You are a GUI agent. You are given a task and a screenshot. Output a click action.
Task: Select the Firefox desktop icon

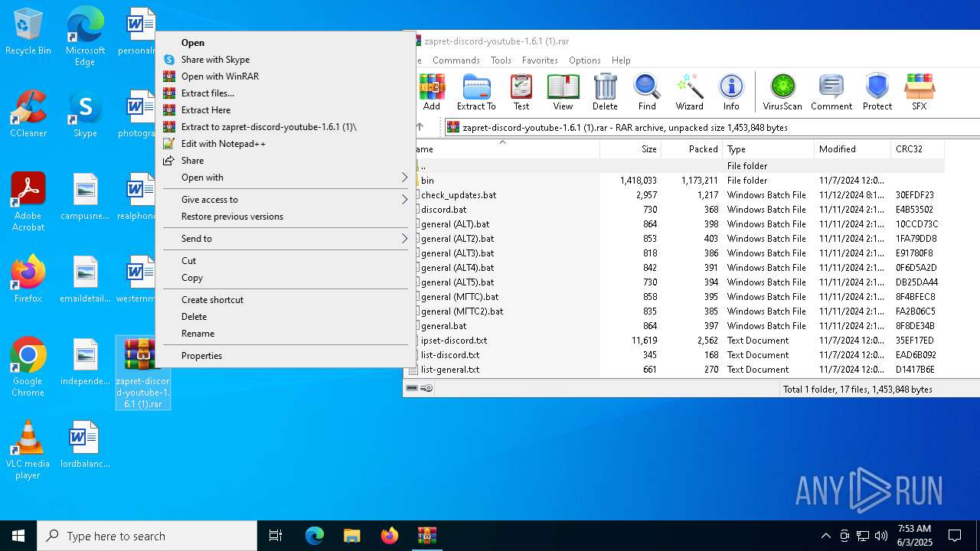[28, 279]
